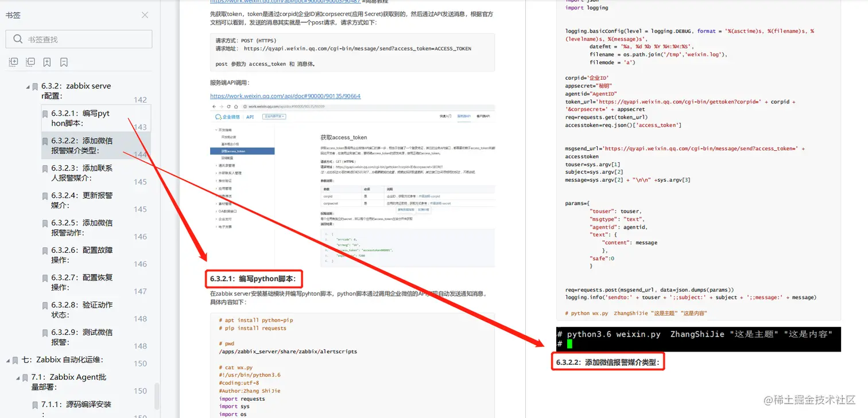This screenshot has height=418, width=868.
Task: Open bookmark 7.1 Zabbix Agent批量部署
Action: point(69,382)
